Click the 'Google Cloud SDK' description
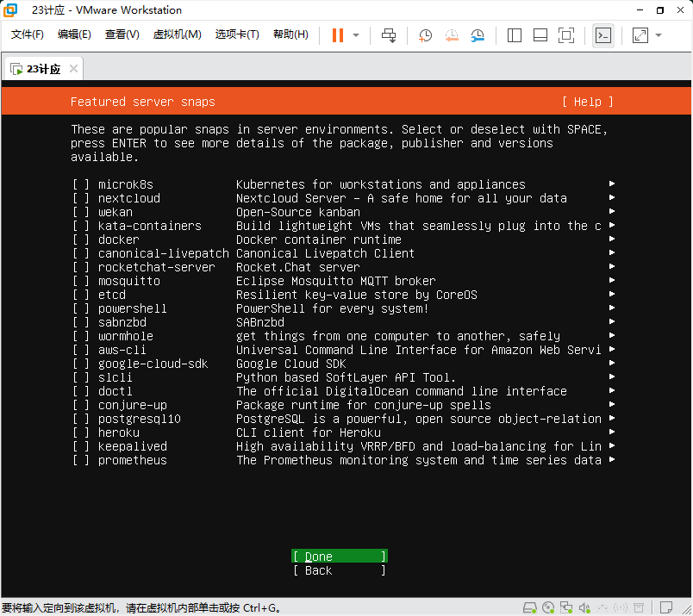The image size is (693, 616). pos(290,364)
